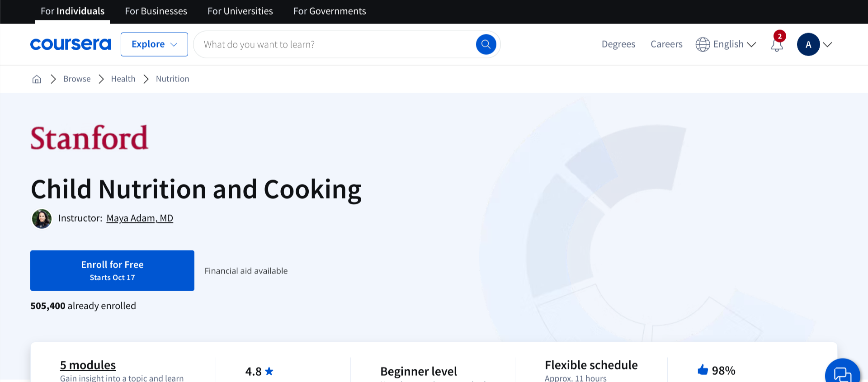Click the user avatar icon
This screenshot has height=382, width=868.
808,44
